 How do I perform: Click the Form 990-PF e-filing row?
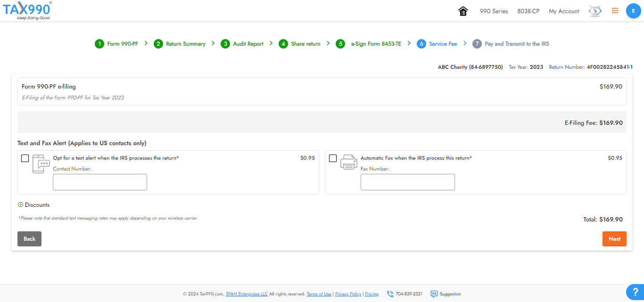(322, 92)
